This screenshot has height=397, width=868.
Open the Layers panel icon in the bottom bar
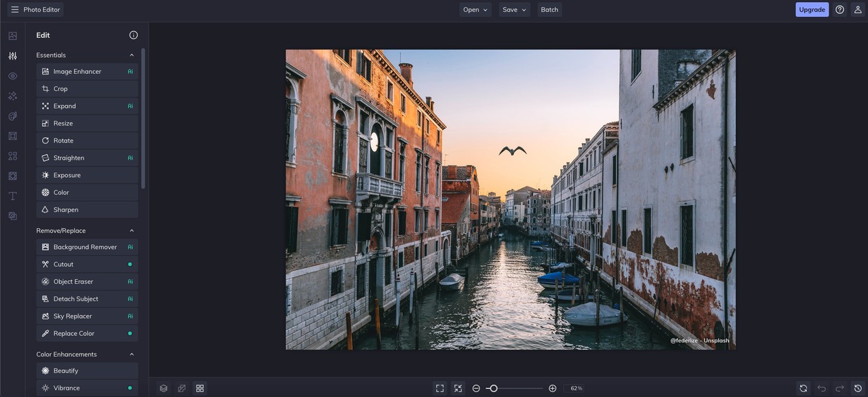[x=163, y=388]
